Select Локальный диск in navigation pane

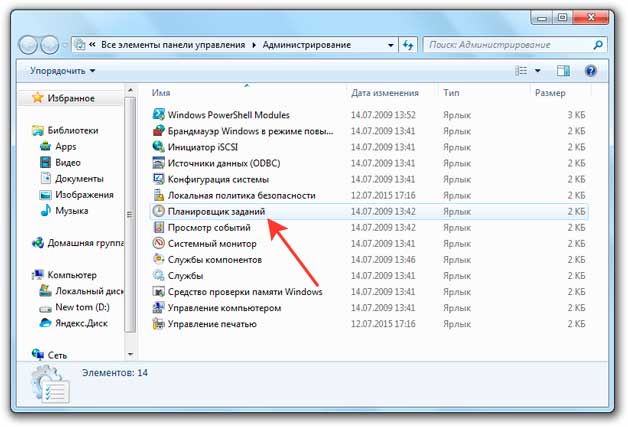(x=89, y=291)
